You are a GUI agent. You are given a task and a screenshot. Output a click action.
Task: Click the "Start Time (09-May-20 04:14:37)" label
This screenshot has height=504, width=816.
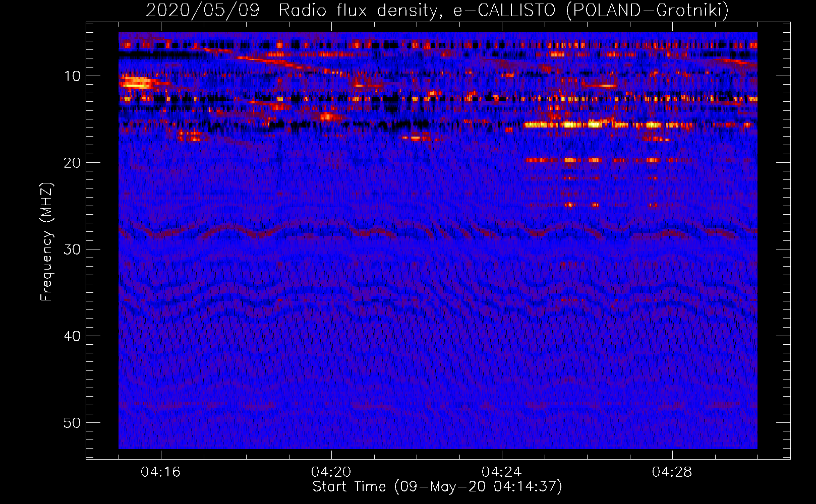[x=437, y=487]
